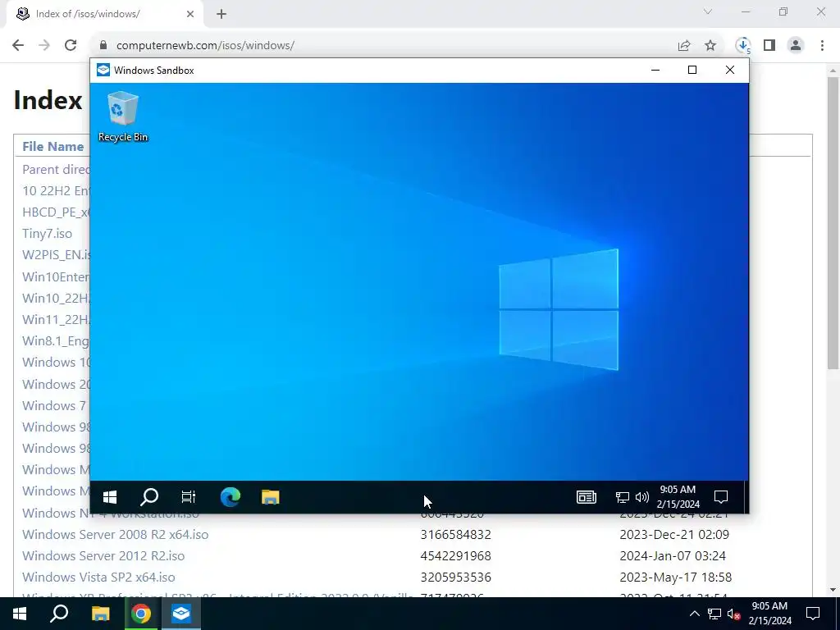Download Windows Vista SP2 x64.iso
Image resolution: width=840 pixels, height=630 pixels.
pos(98,577)
